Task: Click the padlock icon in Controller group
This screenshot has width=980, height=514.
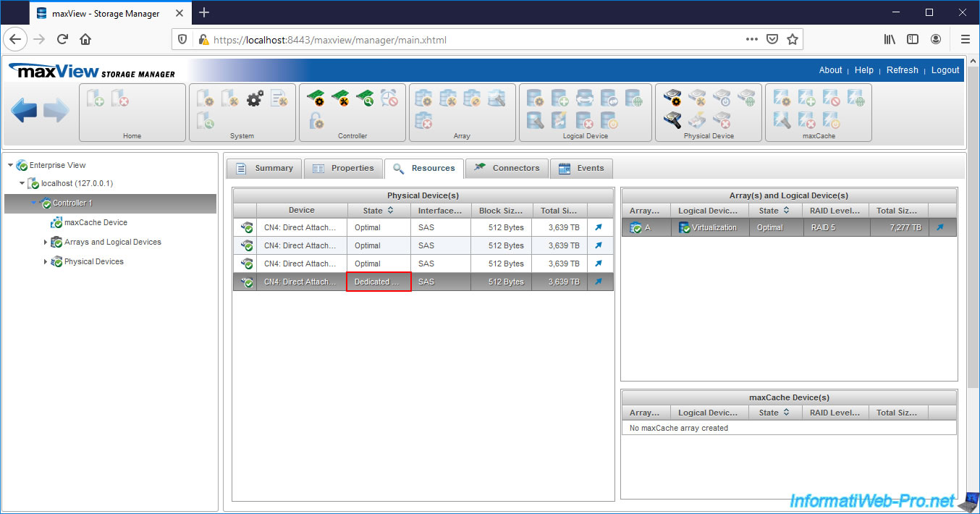Action: coord(316,121)
